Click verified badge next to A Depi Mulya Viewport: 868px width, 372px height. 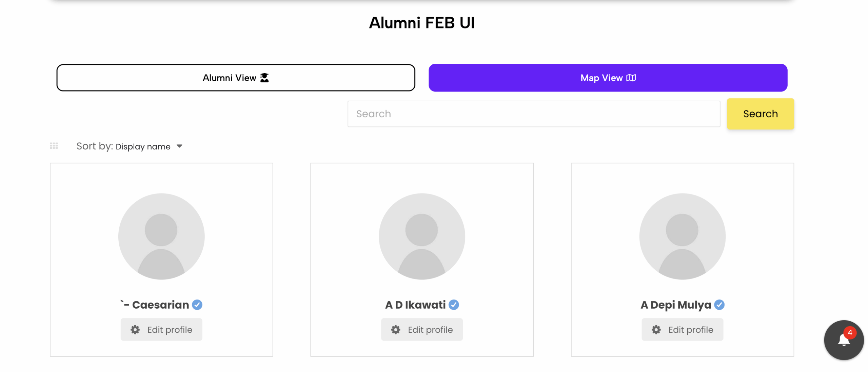point(719,305)
